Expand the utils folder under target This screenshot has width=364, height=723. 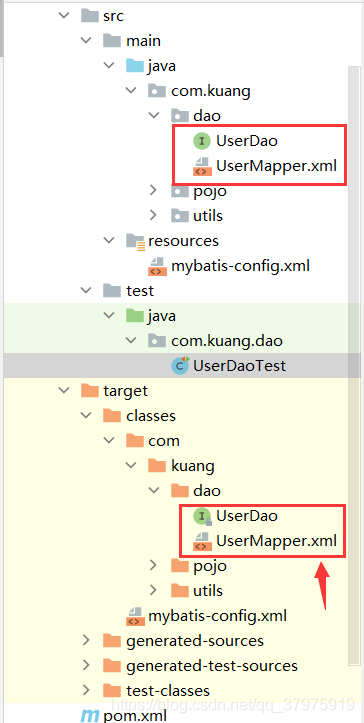pyautogui.click(x=154, y=590)
